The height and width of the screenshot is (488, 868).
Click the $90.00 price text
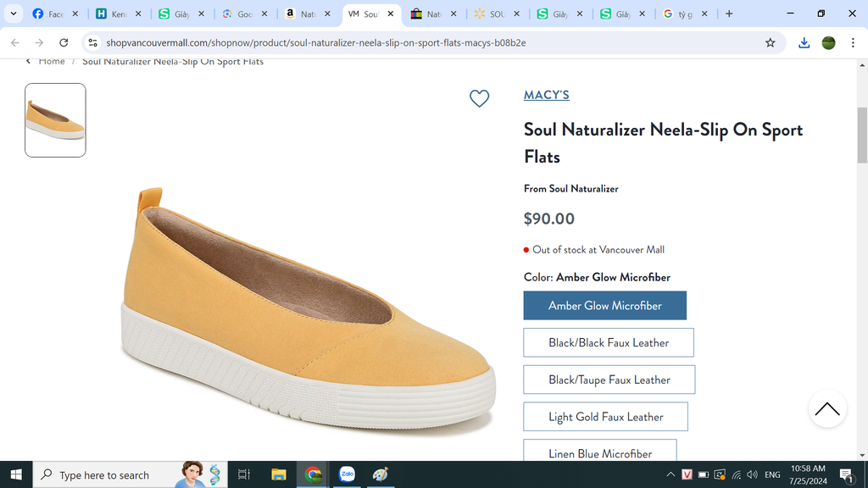click(549, 219)
